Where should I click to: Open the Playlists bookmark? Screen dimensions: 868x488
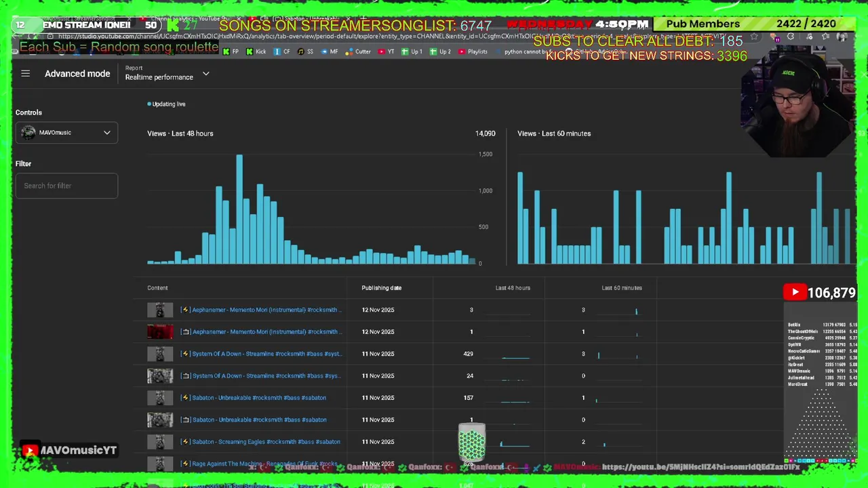[473, 52]
